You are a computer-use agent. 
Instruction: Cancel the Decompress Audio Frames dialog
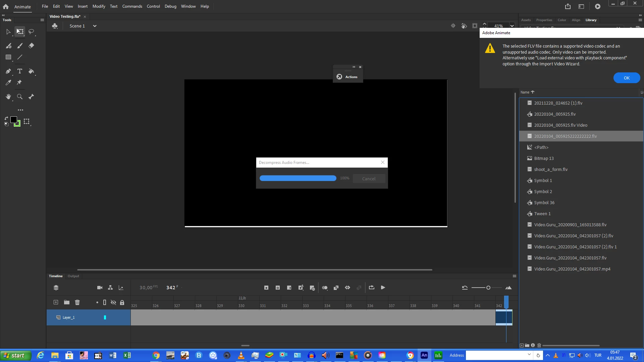(x=369, y=179)
